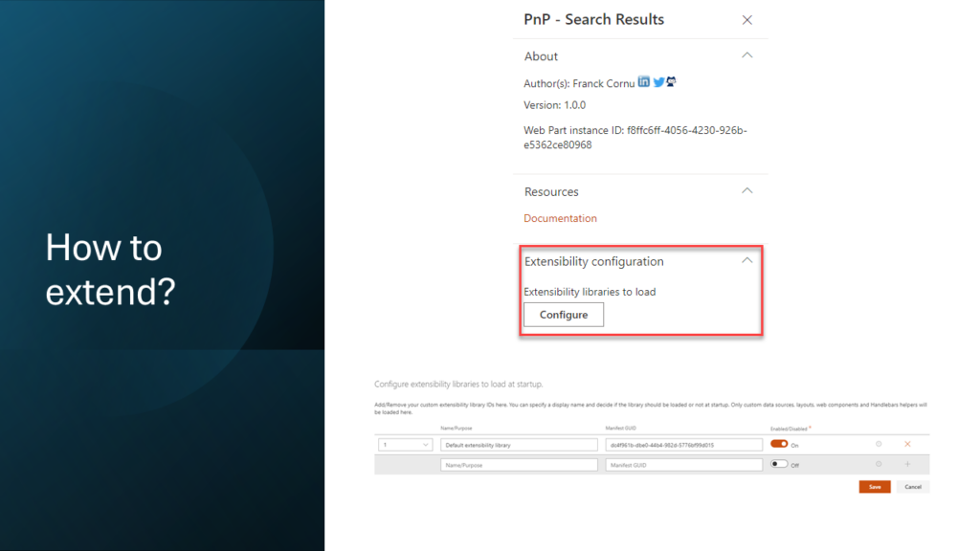Collapse the Extensibility configuration section
980x551 pixels.
(x=746, y=260)
